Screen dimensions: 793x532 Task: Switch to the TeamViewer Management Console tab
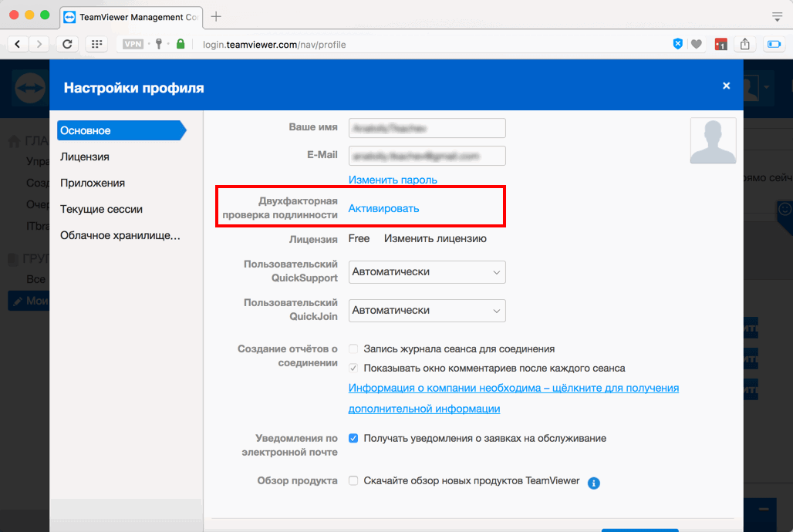click(x=131, y=17)
